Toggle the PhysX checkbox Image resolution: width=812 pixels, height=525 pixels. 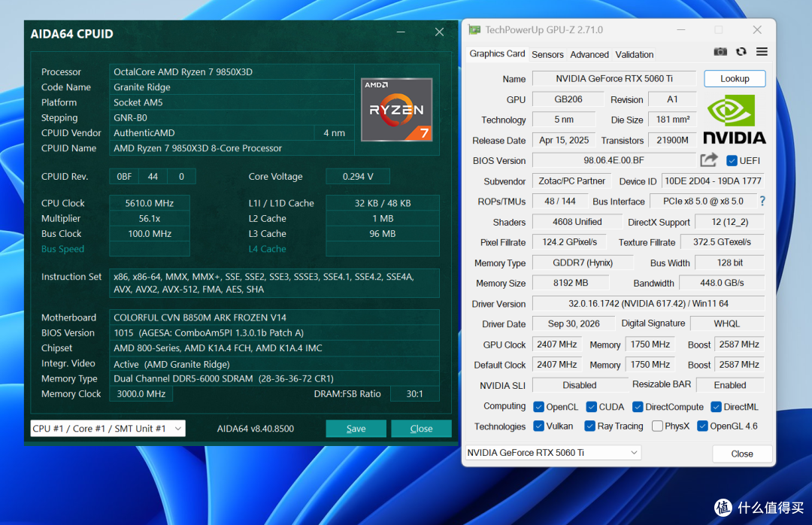click(x=657, y=426)
